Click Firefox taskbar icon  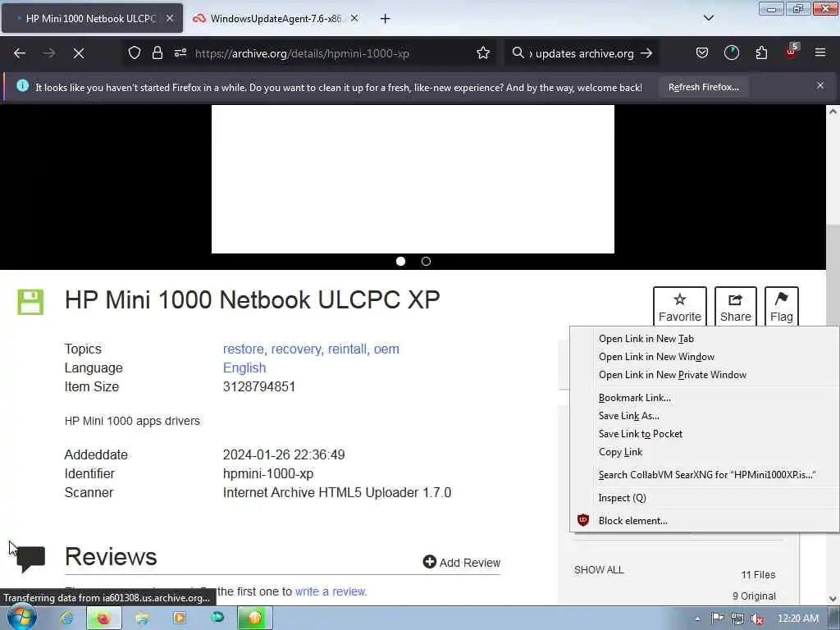point(103,619)
